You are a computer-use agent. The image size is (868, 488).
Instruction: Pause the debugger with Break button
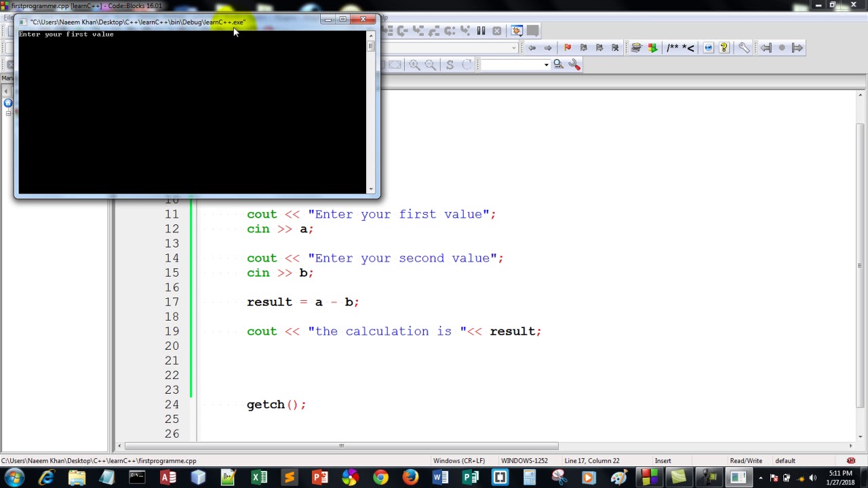pos(481,30)
